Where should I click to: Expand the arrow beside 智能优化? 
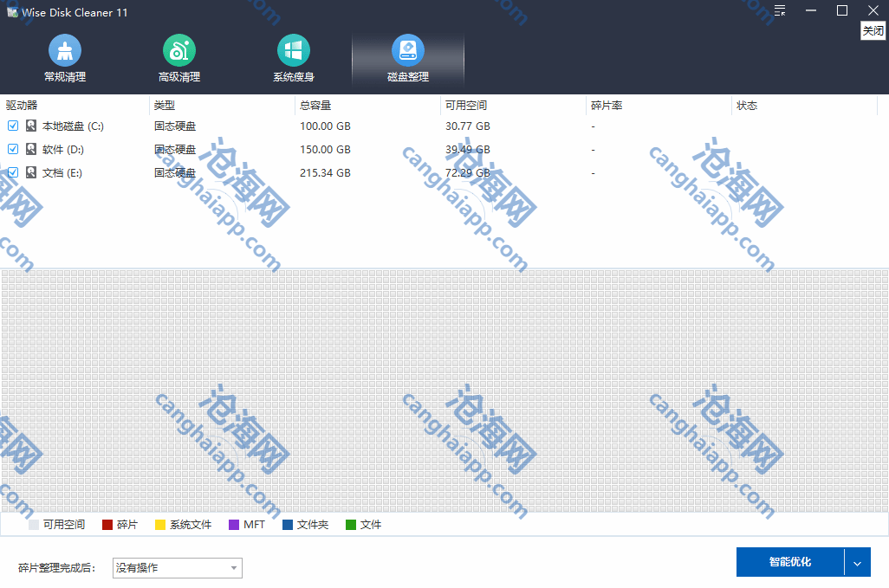(857, 563)
